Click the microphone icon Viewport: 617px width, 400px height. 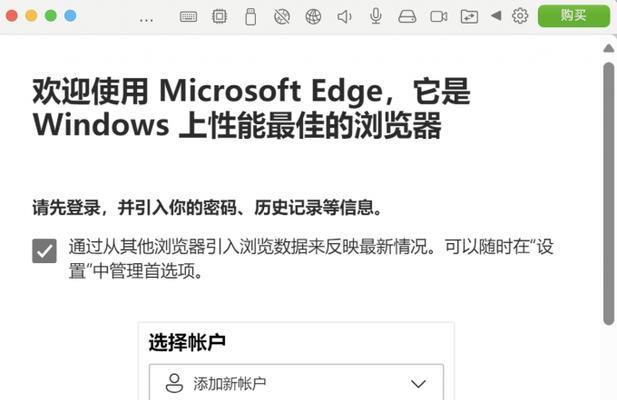pos(376,16)
